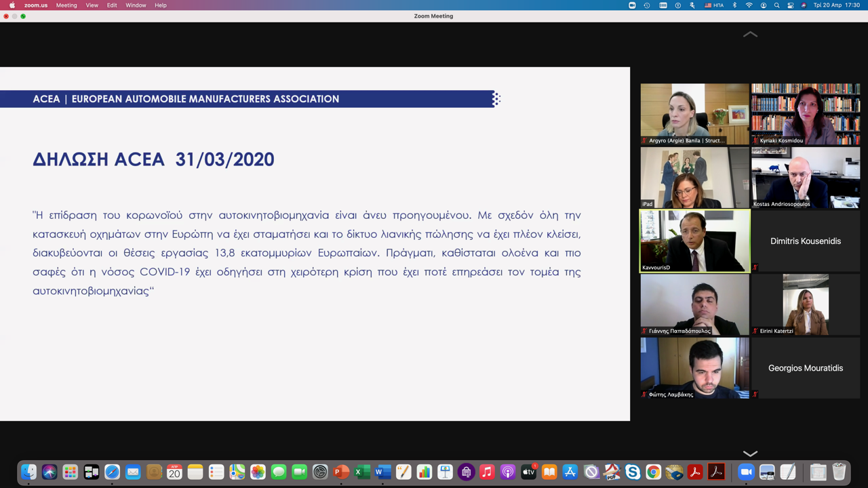Click the date and time display
Image resolution: width=868 pixels, height=488 pixels.
837,5
